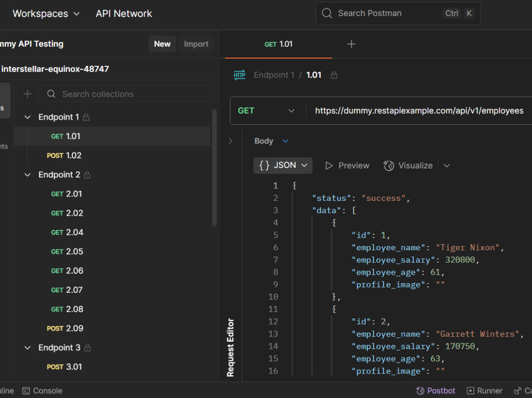Click Endpoint 1 in the breadcrumb

pos(274,75)
